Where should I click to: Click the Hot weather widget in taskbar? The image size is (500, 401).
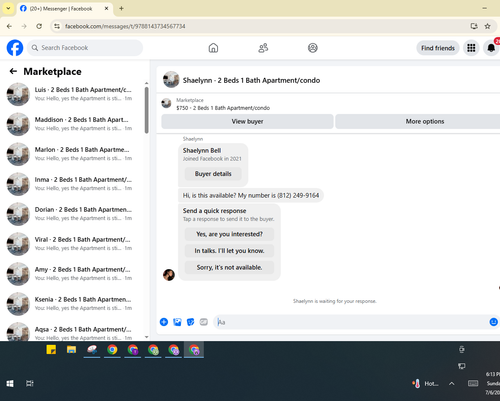pyautogui.click(x=425, y=384)
